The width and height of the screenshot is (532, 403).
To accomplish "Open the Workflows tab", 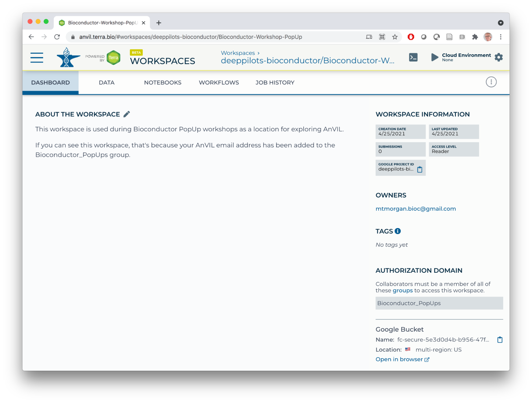I will [219, 82].
